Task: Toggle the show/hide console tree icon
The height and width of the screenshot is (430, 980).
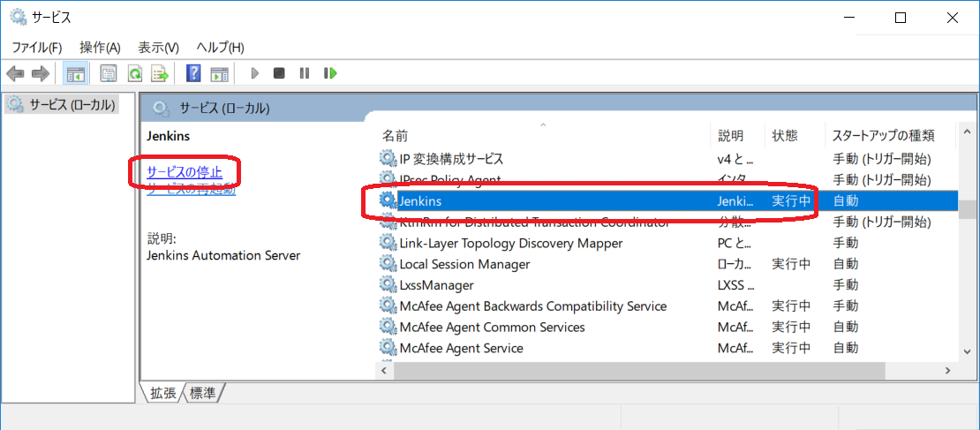Action: tap(76, 74)
